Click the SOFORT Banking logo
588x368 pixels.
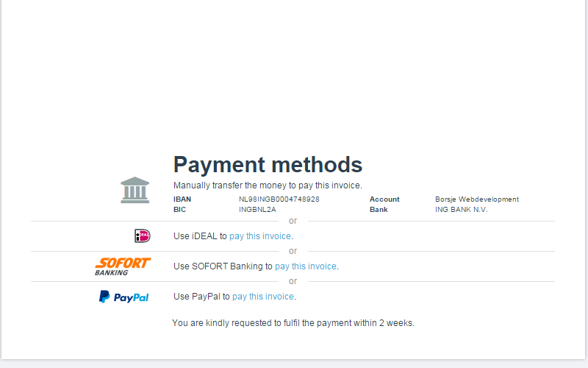pos(123,266)
